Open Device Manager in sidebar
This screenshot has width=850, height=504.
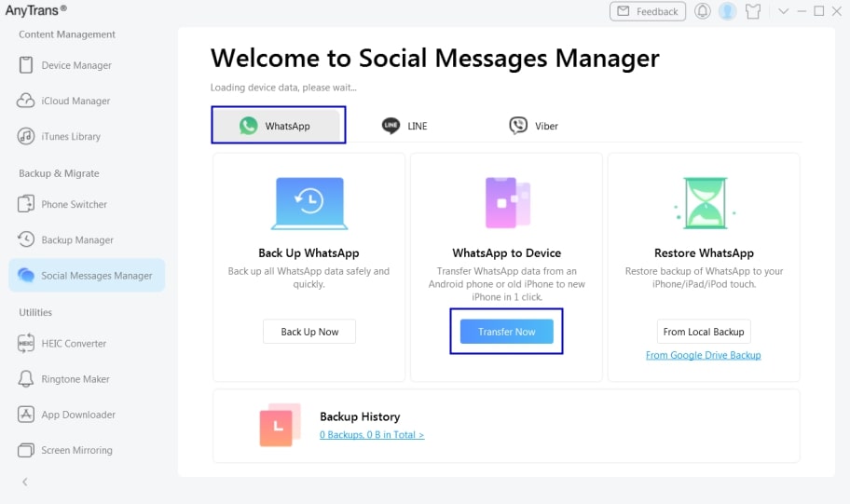pyautogui.click(x=75, y=65)
